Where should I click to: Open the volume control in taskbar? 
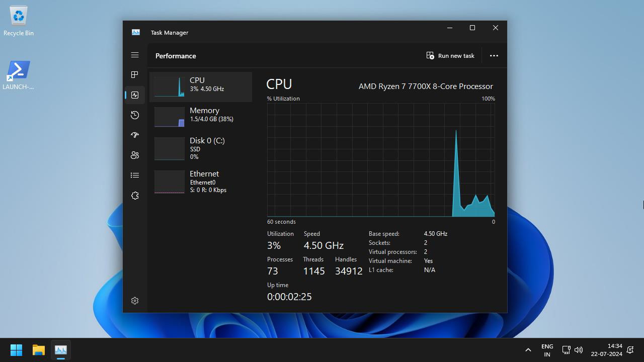579,349
